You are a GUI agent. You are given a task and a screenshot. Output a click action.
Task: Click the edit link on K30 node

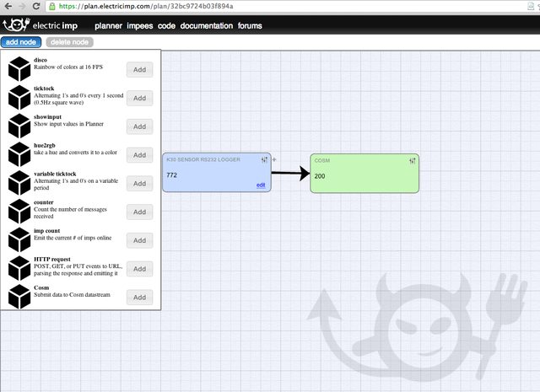click(x=261, y=185)
